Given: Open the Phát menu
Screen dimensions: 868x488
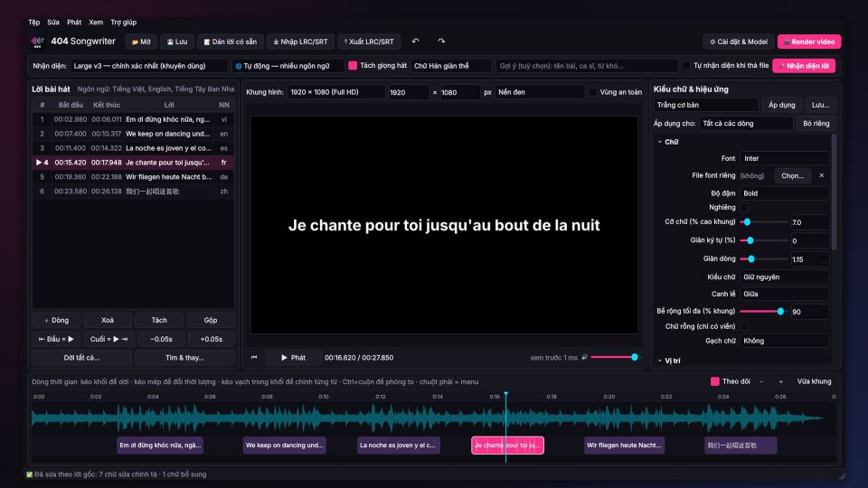Looking at the screenshot, I should [74, 22].
